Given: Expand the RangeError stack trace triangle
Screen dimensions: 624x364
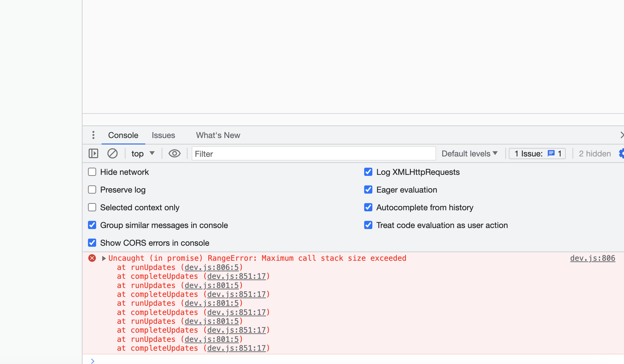Looking at the screenshot, I should tap(104, 258).
